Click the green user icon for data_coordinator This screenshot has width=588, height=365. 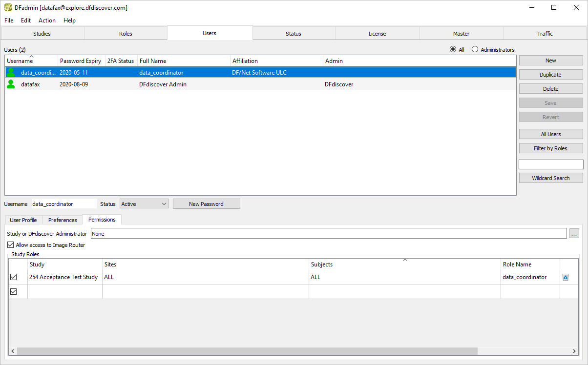point(11,72)
